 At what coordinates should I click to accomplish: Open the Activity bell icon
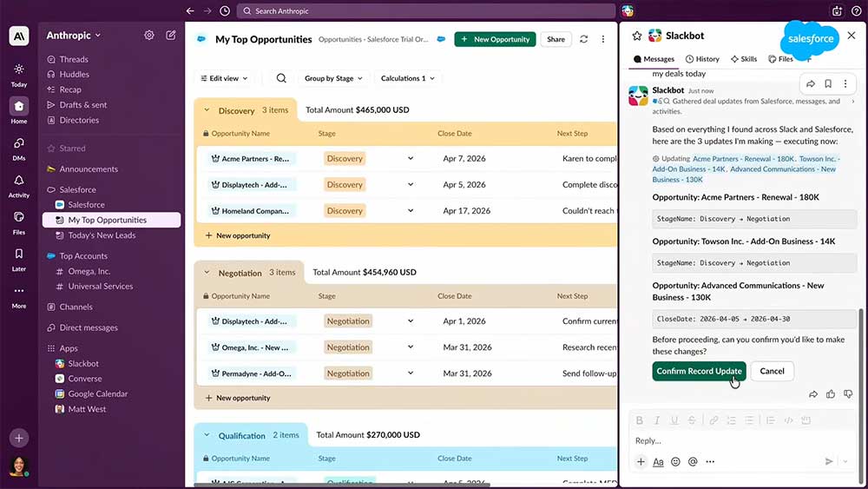click(x=18, y=181)
